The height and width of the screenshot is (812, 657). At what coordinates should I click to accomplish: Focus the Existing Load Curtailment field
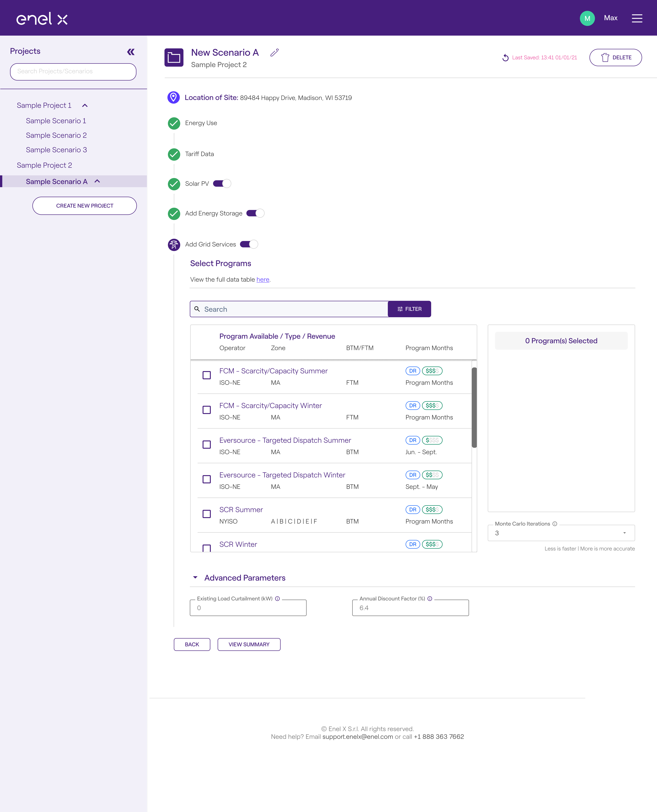pos(248,608)
